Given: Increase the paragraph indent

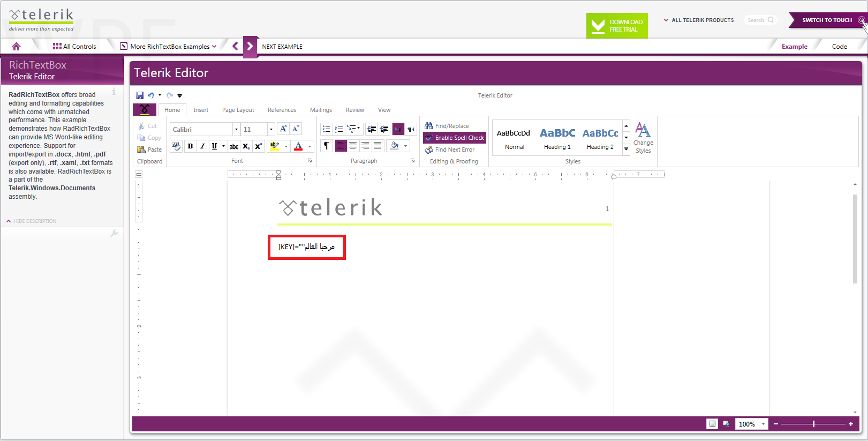Looking at the screenshot, I should point(384,129).
